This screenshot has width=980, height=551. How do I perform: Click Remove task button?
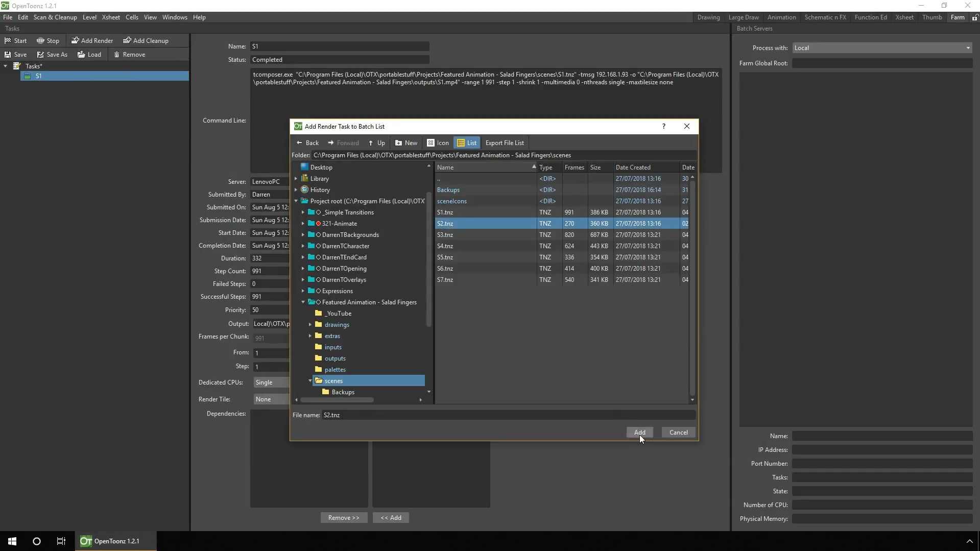(x=129, y=55)
